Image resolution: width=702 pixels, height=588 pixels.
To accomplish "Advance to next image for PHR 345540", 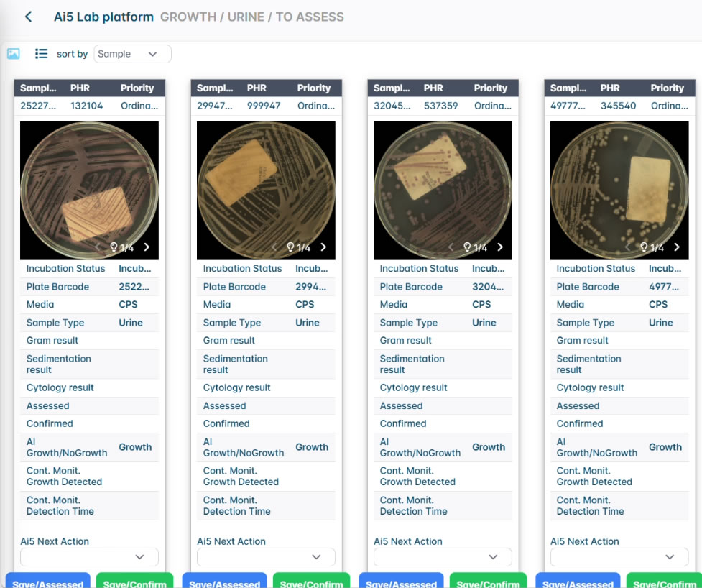I will [677, 247].
